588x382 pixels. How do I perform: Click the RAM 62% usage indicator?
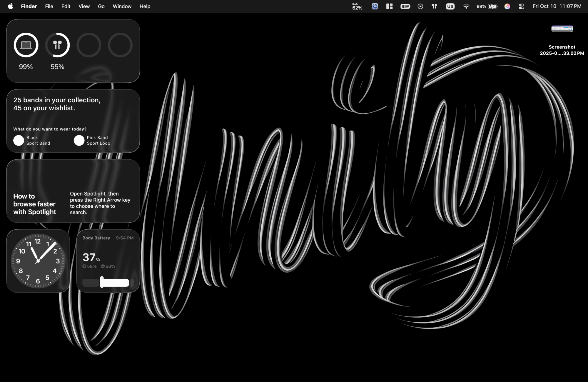[x=357, y=6]
